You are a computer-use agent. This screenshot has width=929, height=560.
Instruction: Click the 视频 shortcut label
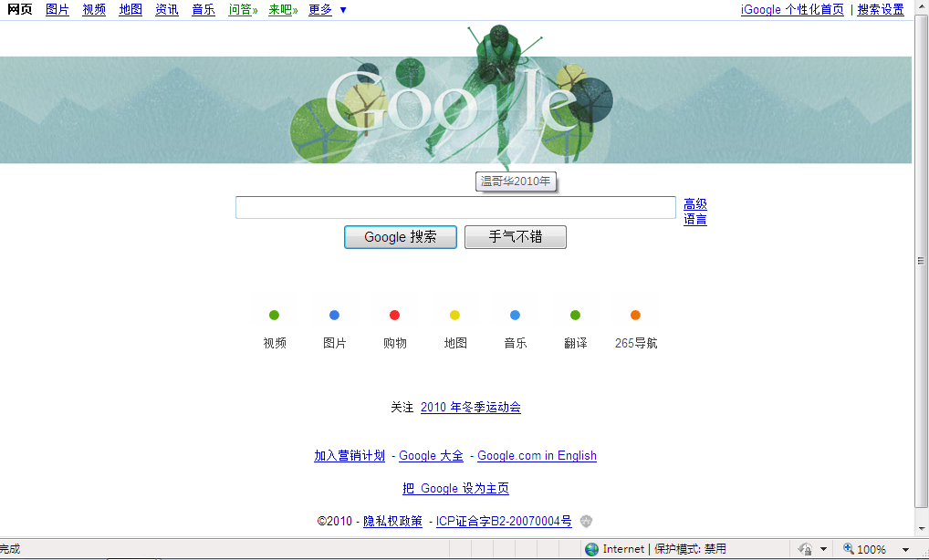coord(275,343)
